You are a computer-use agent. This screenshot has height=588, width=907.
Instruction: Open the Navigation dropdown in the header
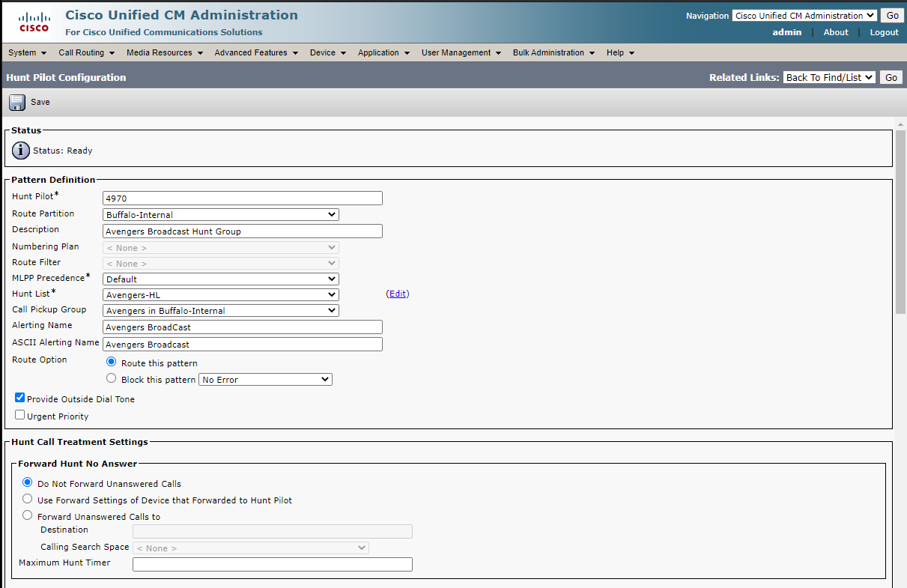pyautogui.click(x=804, y=16)
